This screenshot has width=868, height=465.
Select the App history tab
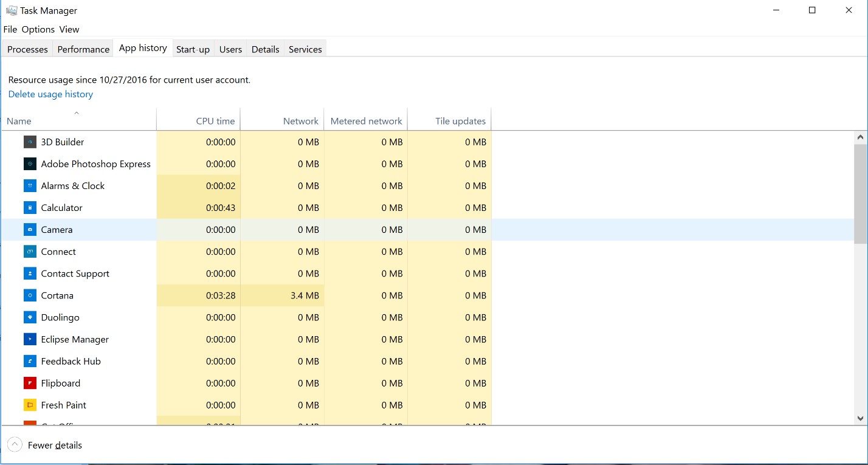point(143,48)
